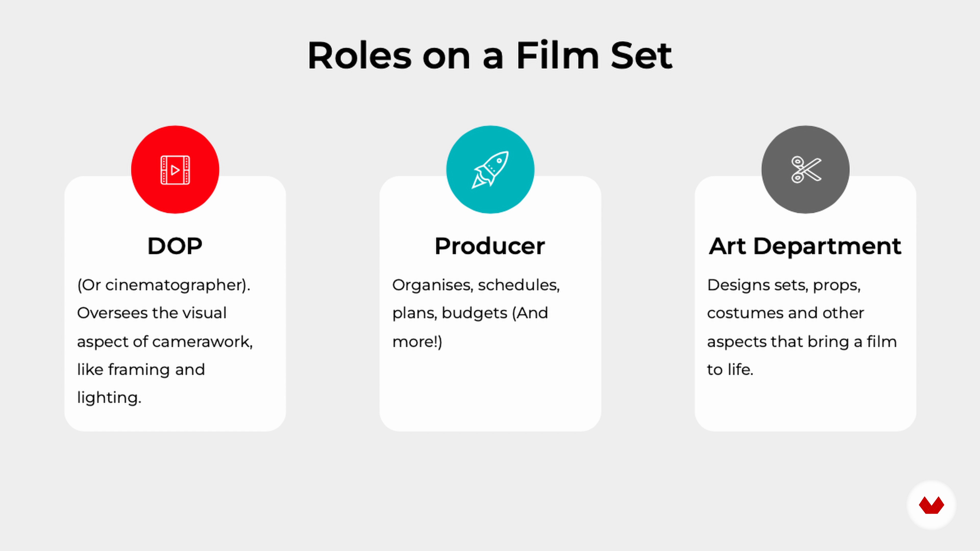
Task: Click the red film strip play icon
Action: 175,170
